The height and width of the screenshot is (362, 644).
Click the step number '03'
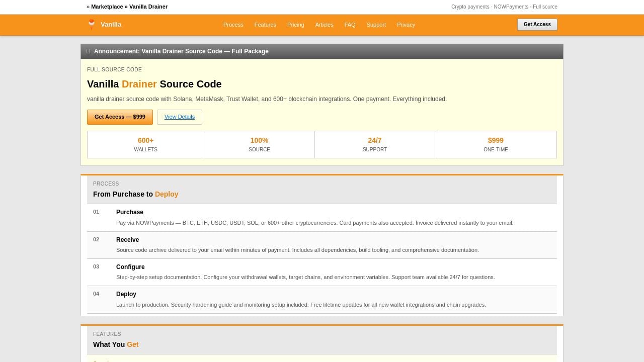[x=96, y=266]
